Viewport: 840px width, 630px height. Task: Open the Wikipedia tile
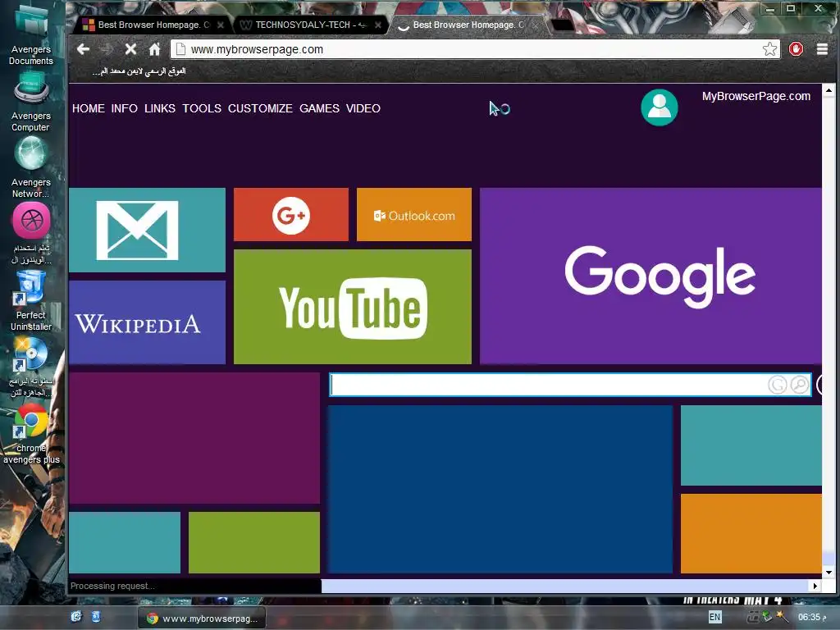pos(148,322)
